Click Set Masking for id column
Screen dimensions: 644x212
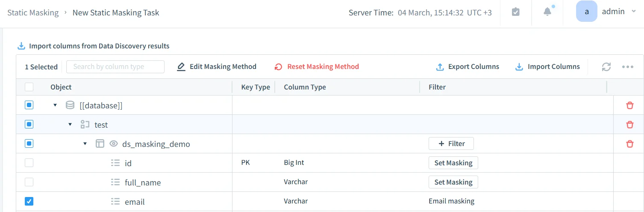453,163
